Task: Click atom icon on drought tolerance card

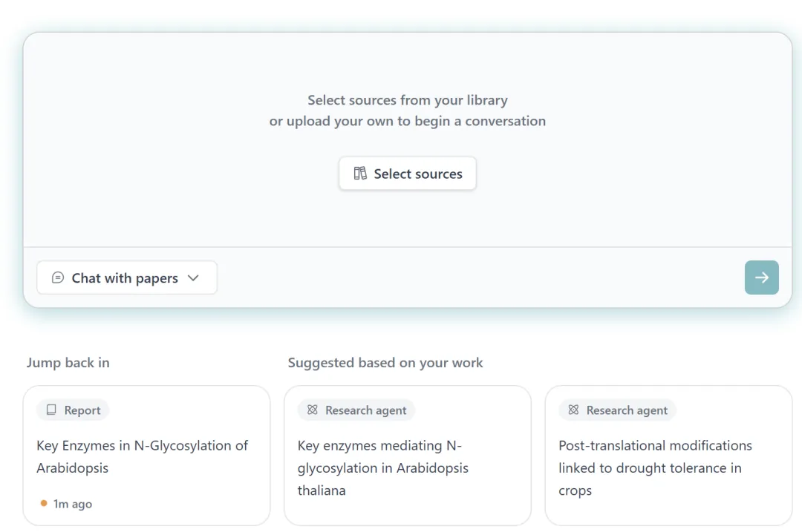Action: (x=573, y=410)
